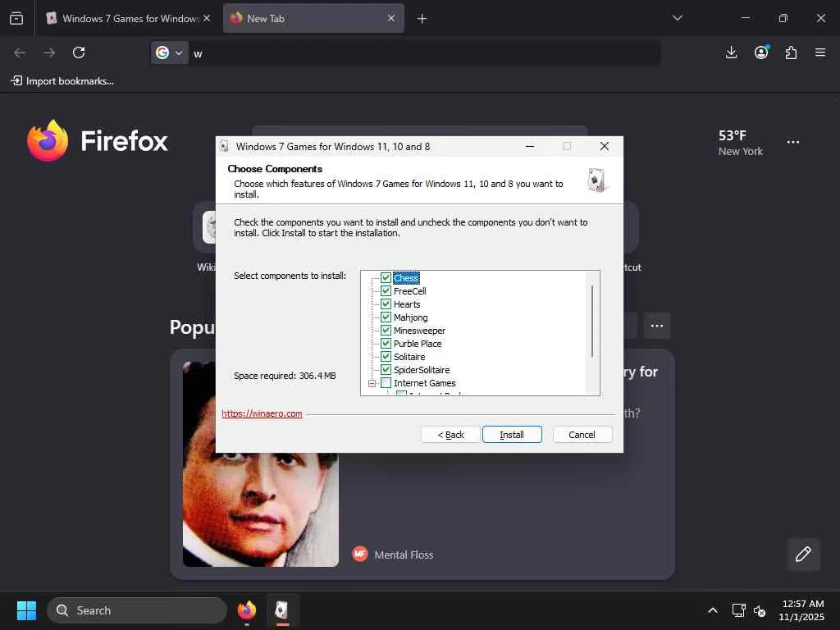Viewport: 840px width, 630px height.
Task: Uncheck the Purble Place component checkbox
Action: pos(386,344)
